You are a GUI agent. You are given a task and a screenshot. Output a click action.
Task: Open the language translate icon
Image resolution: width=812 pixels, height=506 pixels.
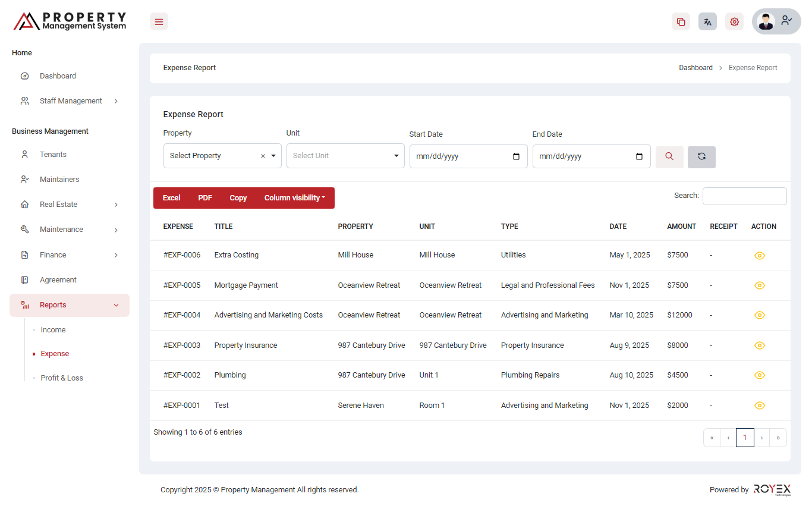click(707, 22)
